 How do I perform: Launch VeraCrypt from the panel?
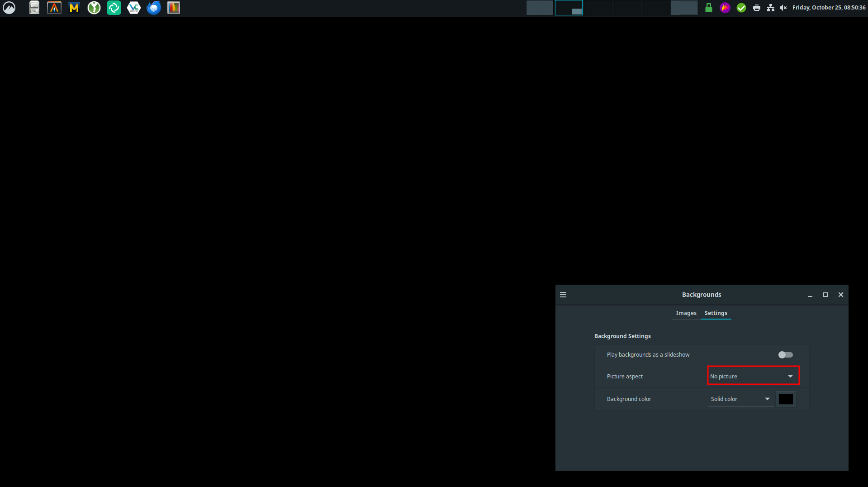point(134,8)
